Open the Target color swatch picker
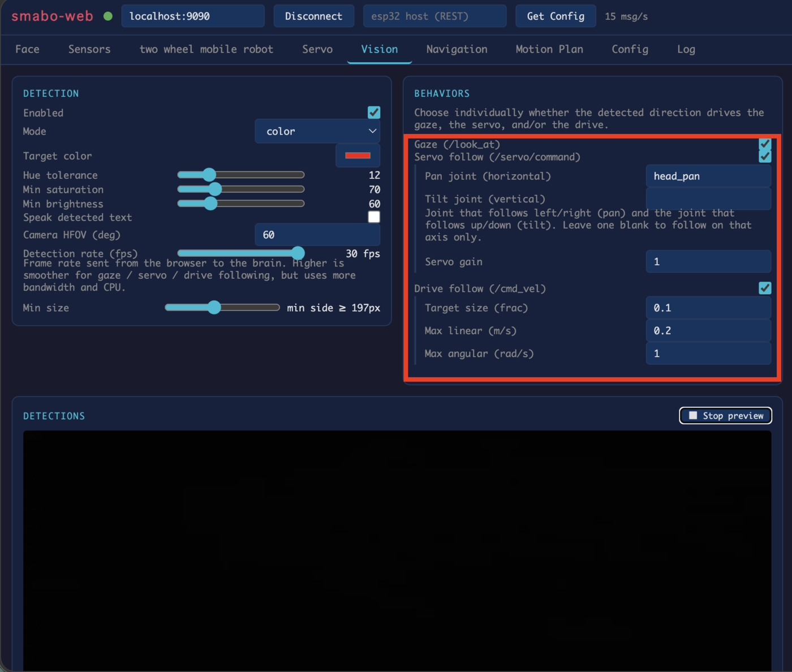 click(x=358, y=156)
